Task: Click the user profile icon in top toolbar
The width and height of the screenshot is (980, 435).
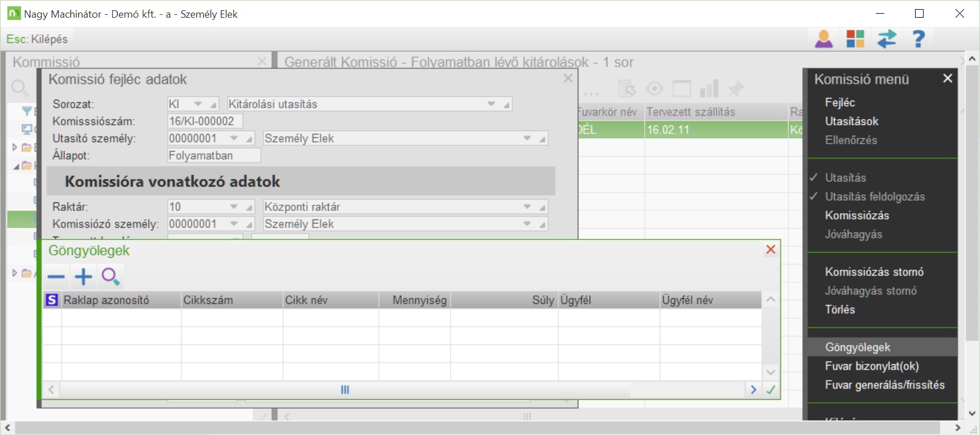Action: point(824,39)
